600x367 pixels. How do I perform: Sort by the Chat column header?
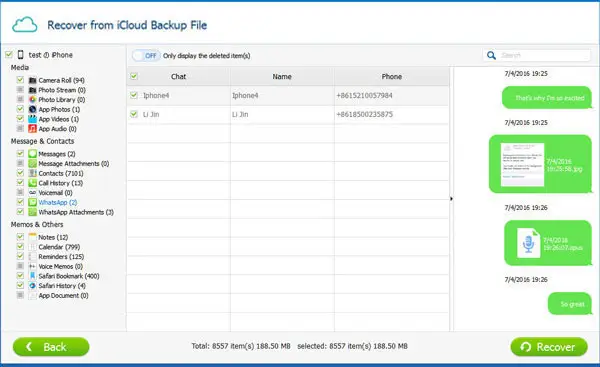click(x=178, y=77)
